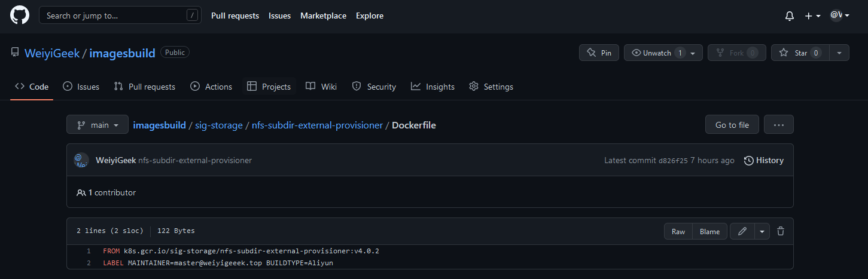This screenshot has height=279, width=868.
Task: Click the Go to file button
Action: click(732, 125)
